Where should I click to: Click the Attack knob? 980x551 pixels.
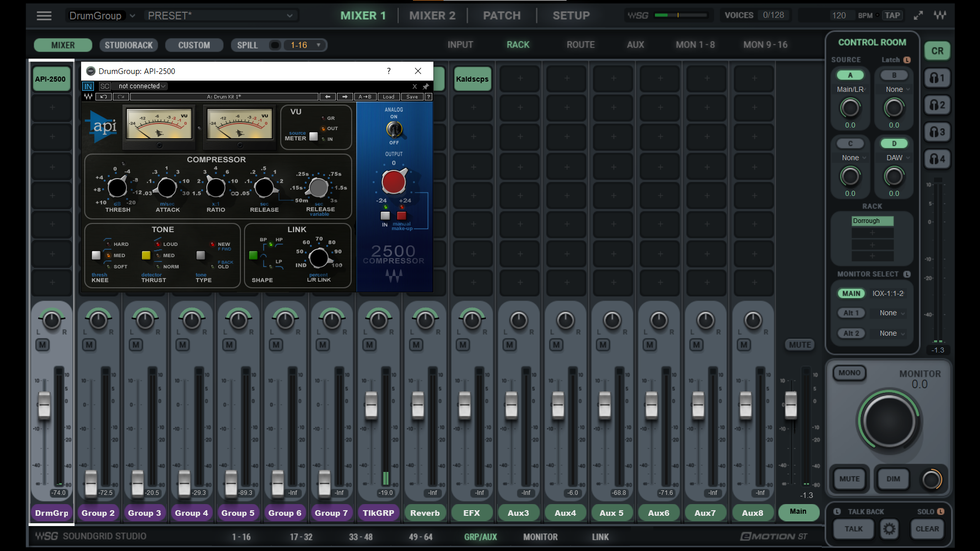pos(167,187)
